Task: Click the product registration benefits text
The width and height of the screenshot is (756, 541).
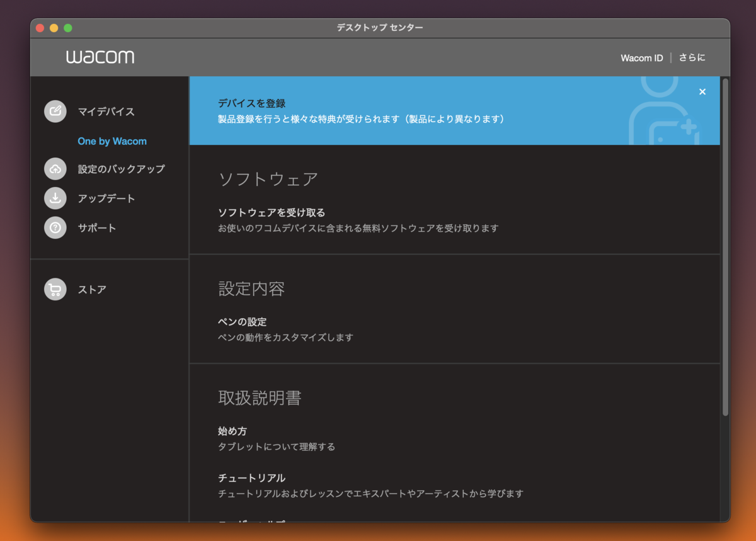Action: coord(362,119)
